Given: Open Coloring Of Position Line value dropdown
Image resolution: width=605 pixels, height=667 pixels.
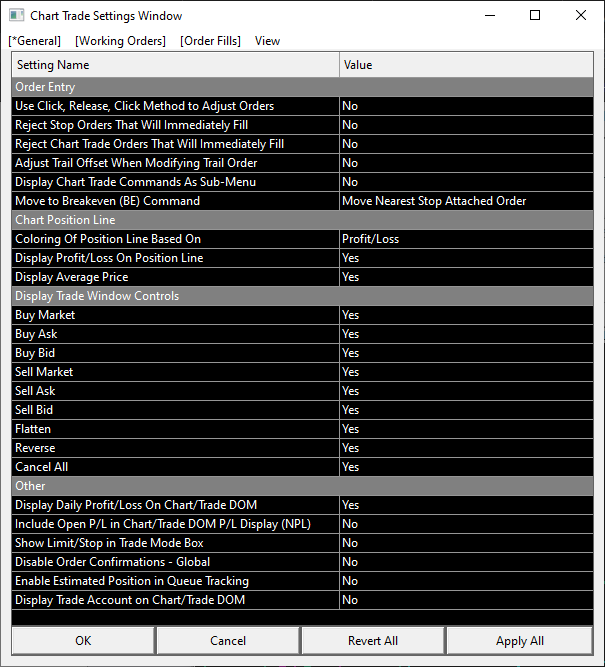Looking at the screenshot, I should (x=466, y=239).
